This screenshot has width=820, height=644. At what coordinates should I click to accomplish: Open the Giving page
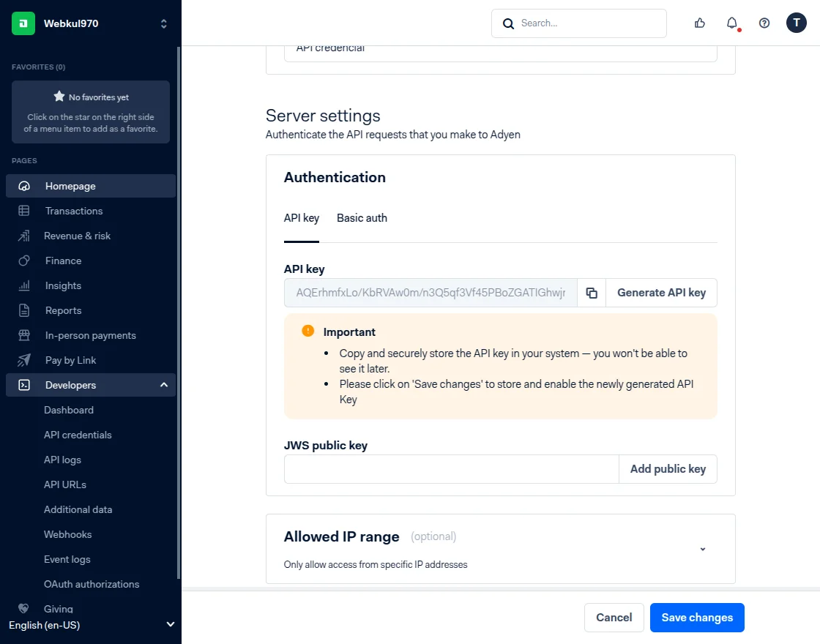59,608
